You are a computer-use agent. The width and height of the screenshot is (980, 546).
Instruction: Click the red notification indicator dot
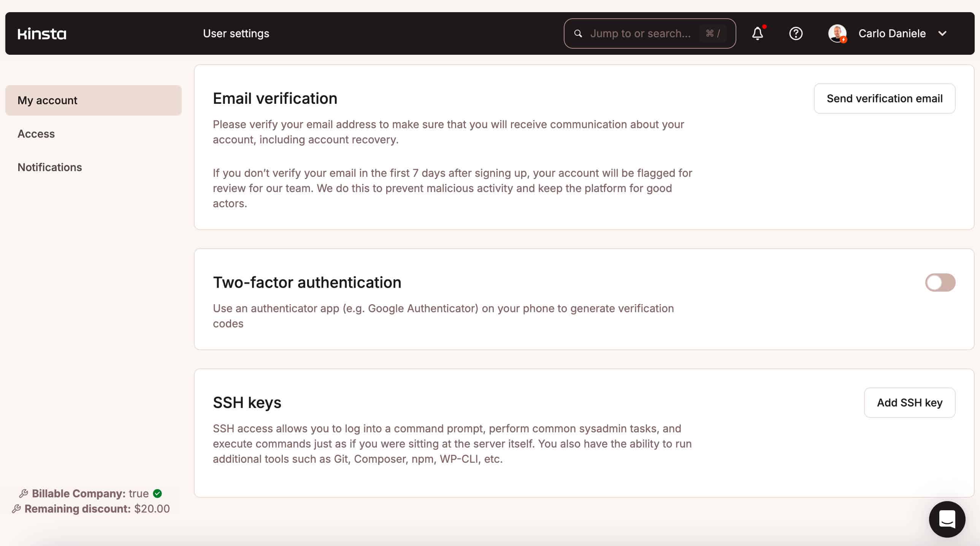pyautogui.click(x=764, y=27)
